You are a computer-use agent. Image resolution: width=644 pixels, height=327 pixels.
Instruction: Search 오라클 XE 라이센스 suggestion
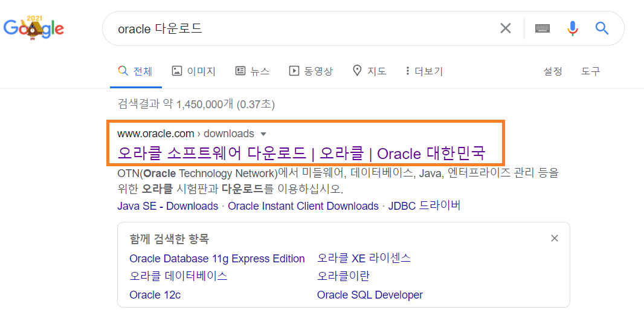coord(364,258)
